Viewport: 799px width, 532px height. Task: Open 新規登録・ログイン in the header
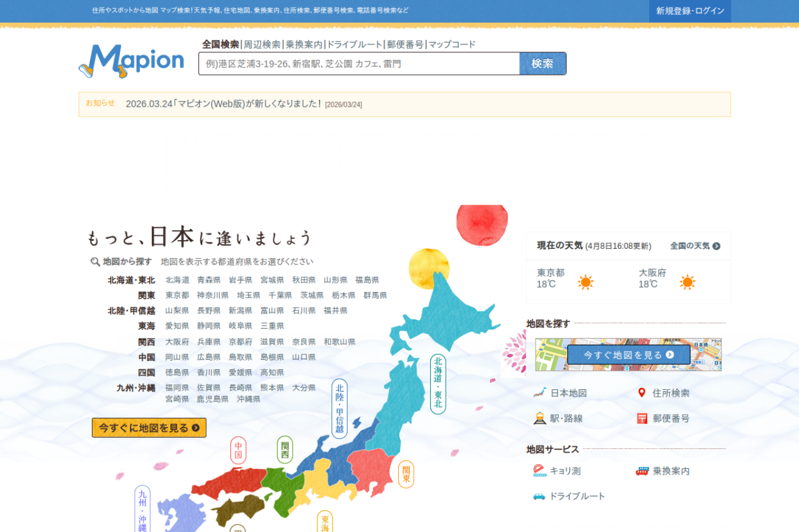(x=690, y=11)
